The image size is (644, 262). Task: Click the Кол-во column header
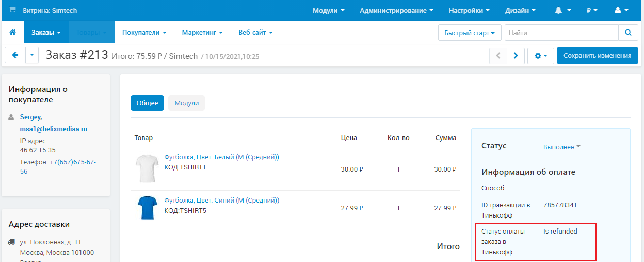(x=398, y=137)
